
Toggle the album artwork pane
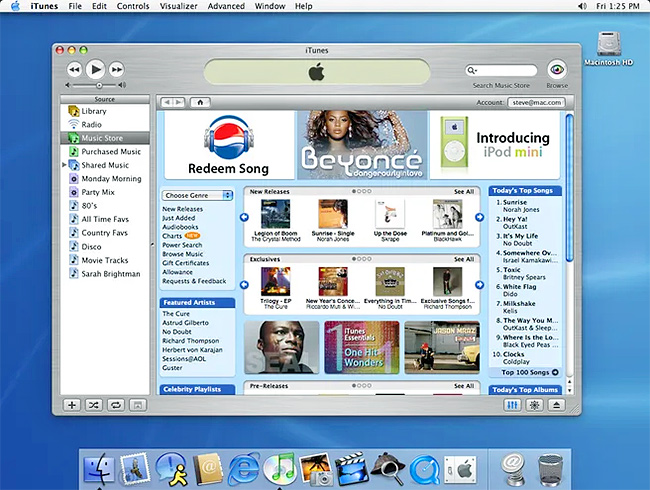pyautogui.click(x=138, y=405)
